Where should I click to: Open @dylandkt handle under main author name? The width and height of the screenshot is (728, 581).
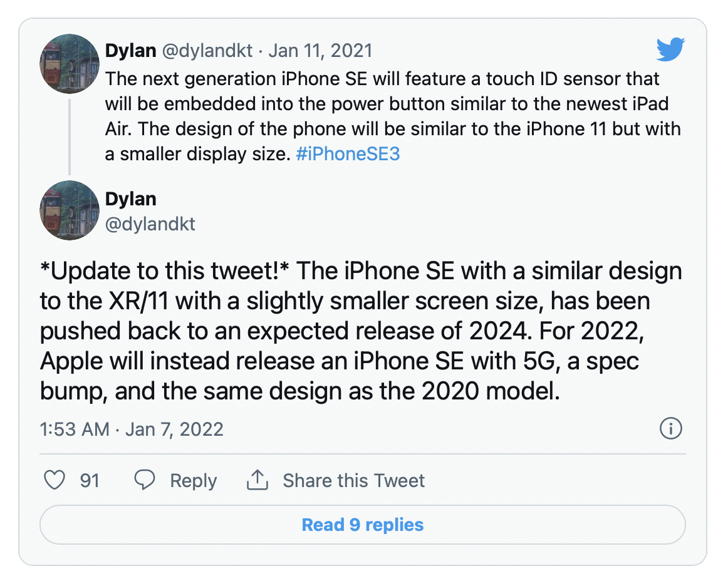150,224
